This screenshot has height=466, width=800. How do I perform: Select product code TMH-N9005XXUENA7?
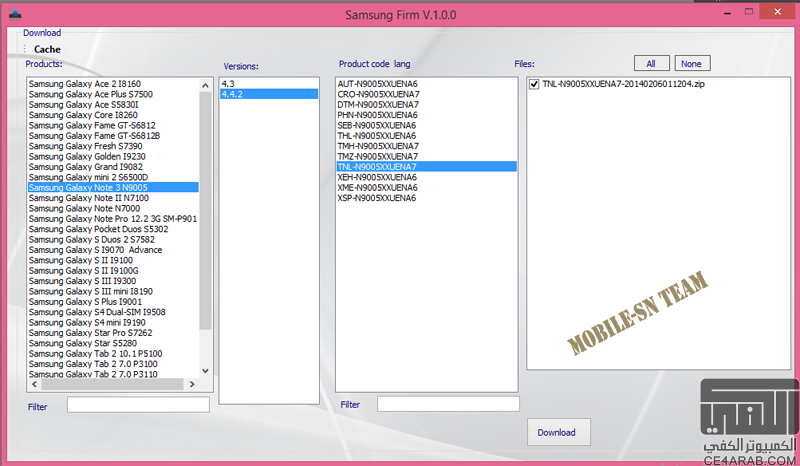427,146
